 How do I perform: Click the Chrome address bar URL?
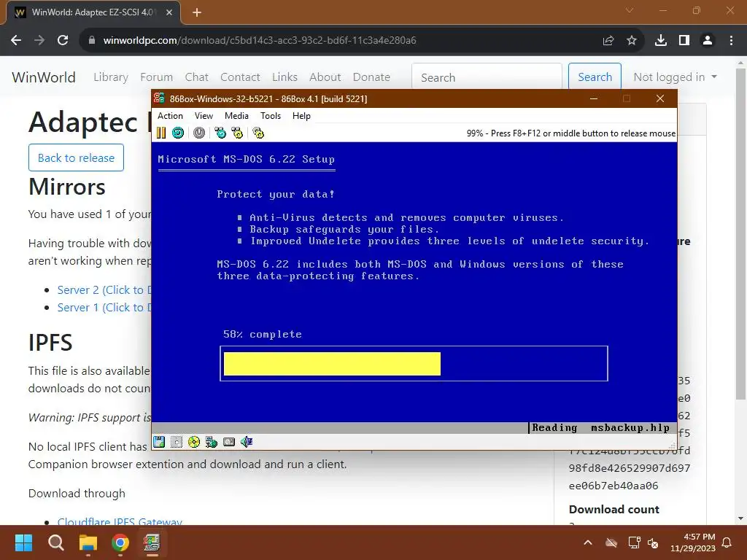[x=260, y=41]
